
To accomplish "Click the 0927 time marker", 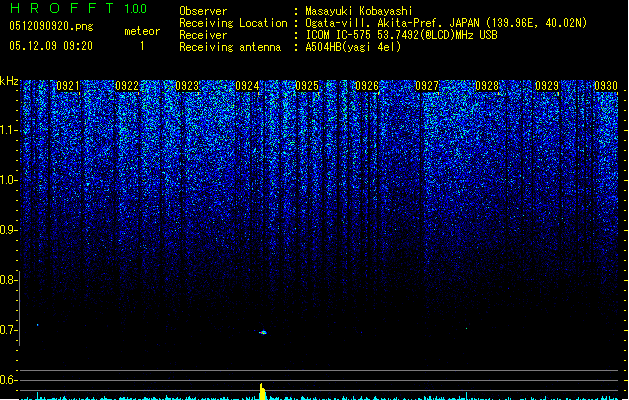I will pos(427,85).
